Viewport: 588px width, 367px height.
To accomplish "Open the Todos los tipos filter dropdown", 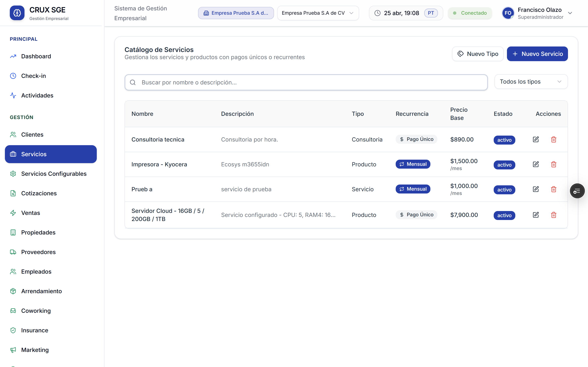I will [x=531, y=82].
